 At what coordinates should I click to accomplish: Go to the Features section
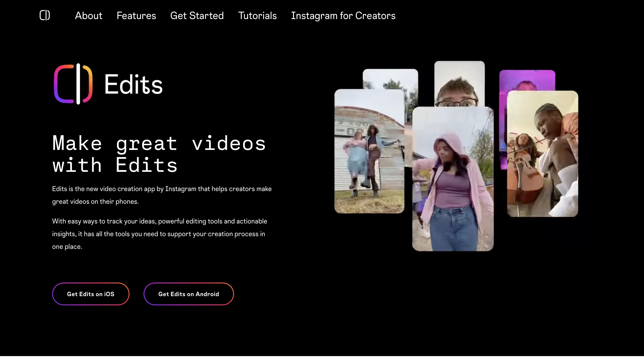tap(136, 16)
